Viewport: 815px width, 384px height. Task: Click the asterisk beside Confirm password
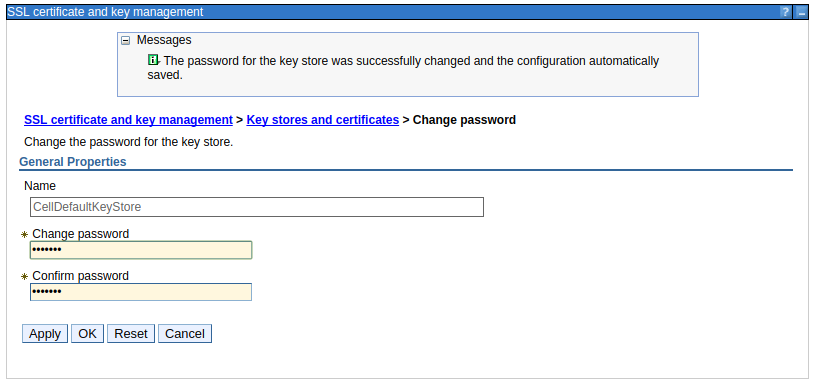pyautogui.click(x=24, y=276)
